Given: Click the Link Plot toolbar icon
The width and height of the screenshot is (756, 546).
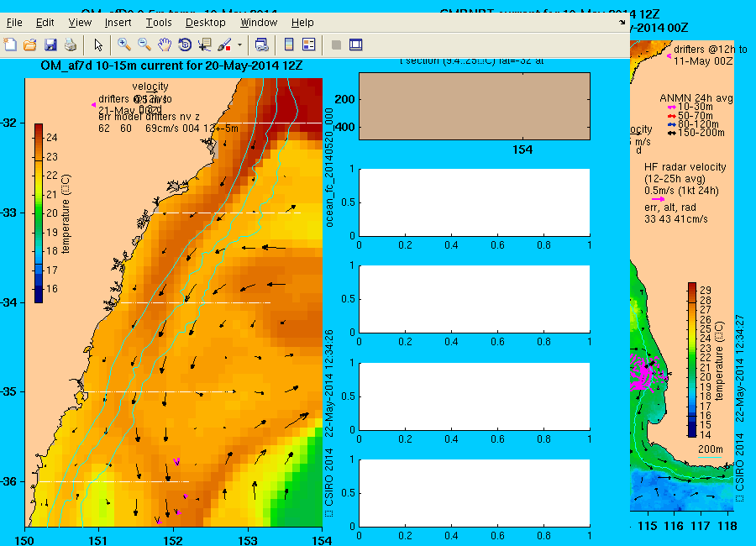Looking at the screenshot, I should coord(261,45).
